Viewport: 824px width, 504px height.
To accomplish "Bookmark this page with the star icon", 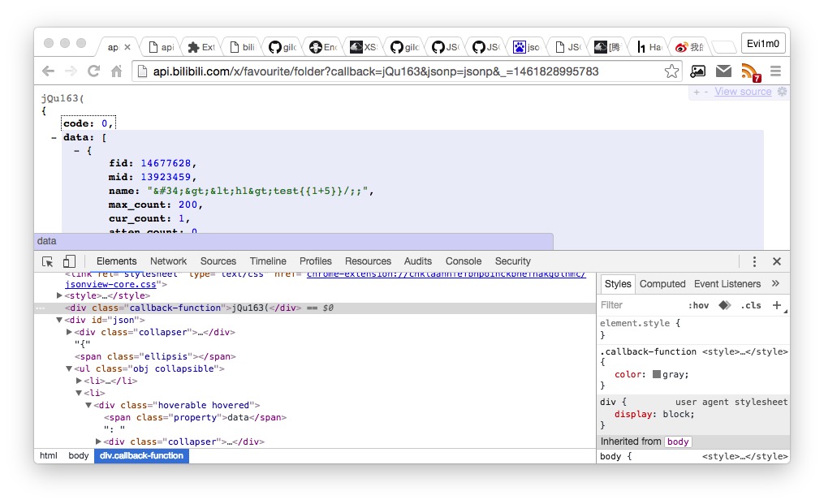I will coord(671,71).
